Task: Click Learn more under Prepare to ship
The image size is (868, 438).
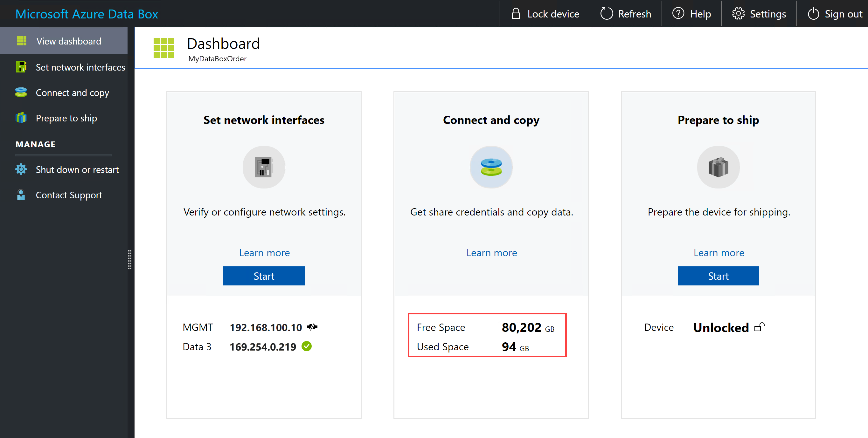Action: [x=718, y=252]
